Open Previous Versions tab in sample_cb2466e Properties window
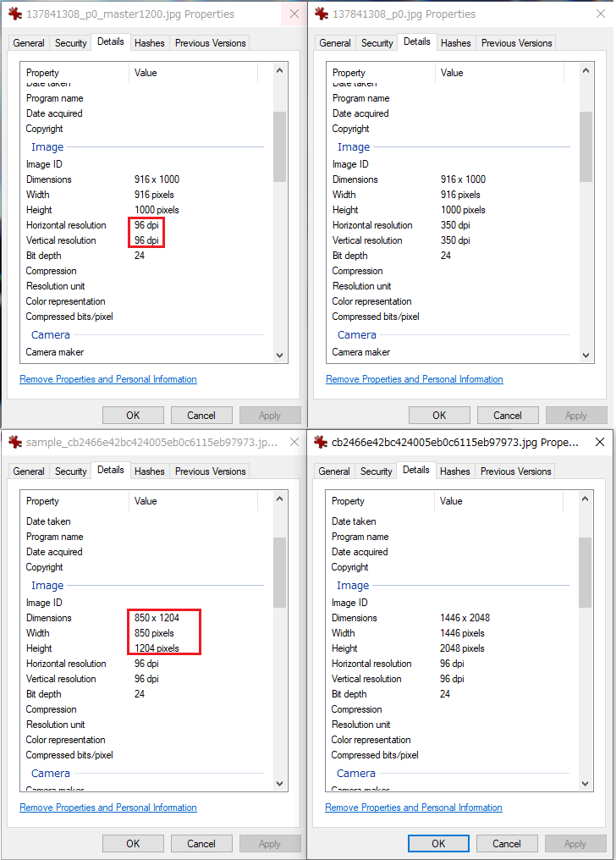Image resolution: width=616 pixels, height=860 pixels. click(210, 471)
